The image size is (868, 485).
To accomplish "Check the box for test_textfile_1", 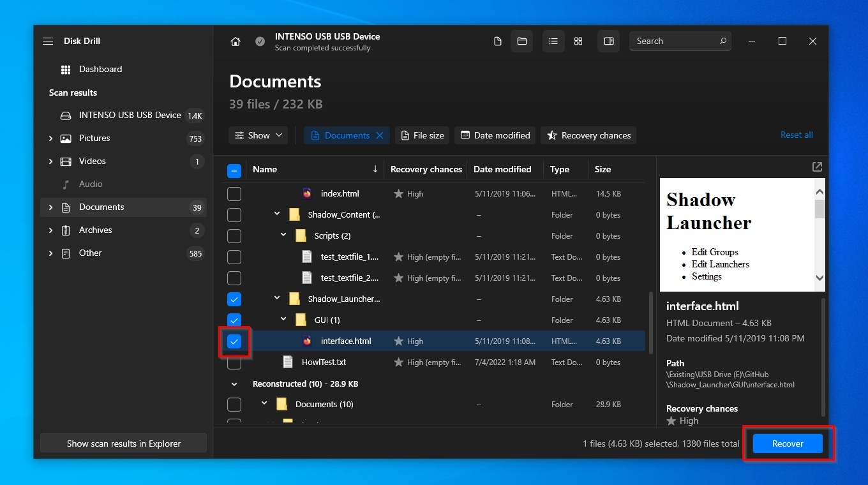I will pos(234,257).
